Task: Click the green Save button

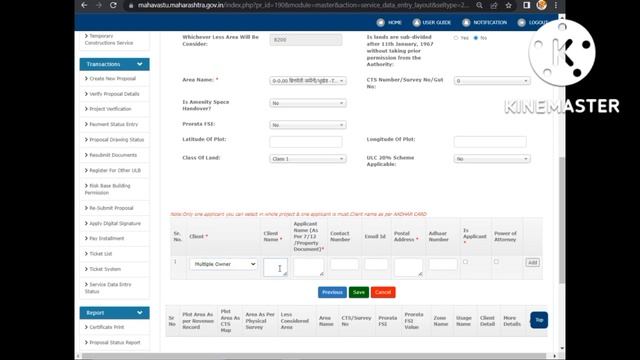Action: [359, 292]
